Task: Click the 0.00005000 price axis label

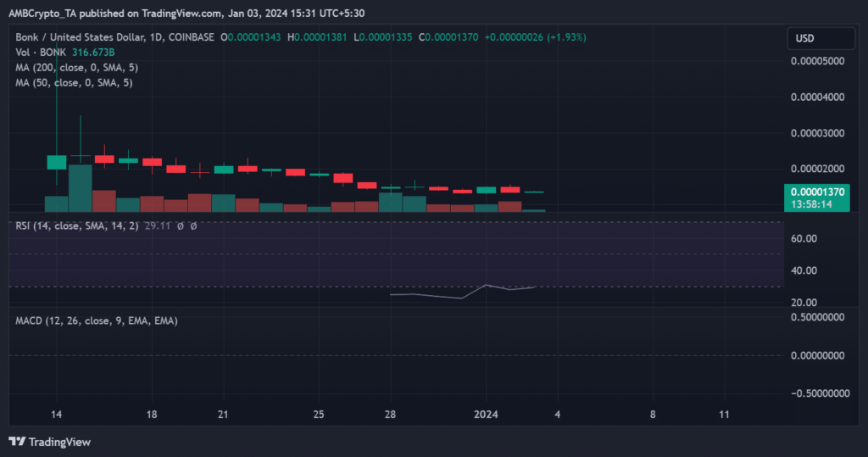Action: pyautogui.click(x=818, y=61)
